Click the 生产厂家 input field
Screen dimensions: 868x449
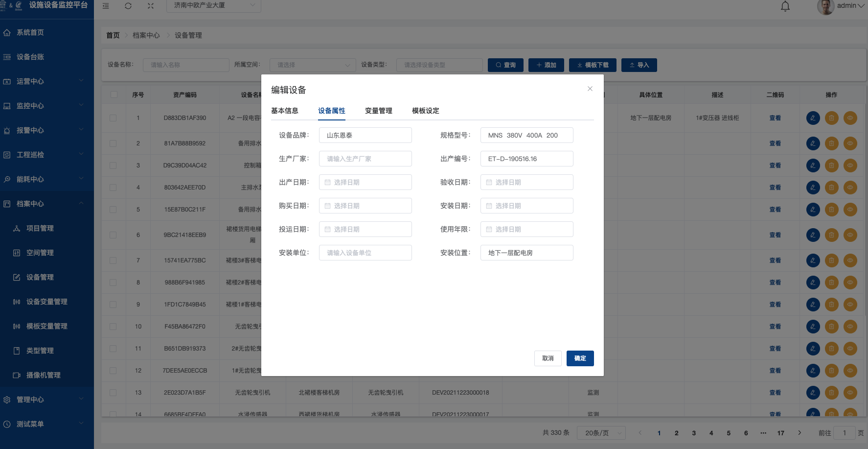(365, 159)
